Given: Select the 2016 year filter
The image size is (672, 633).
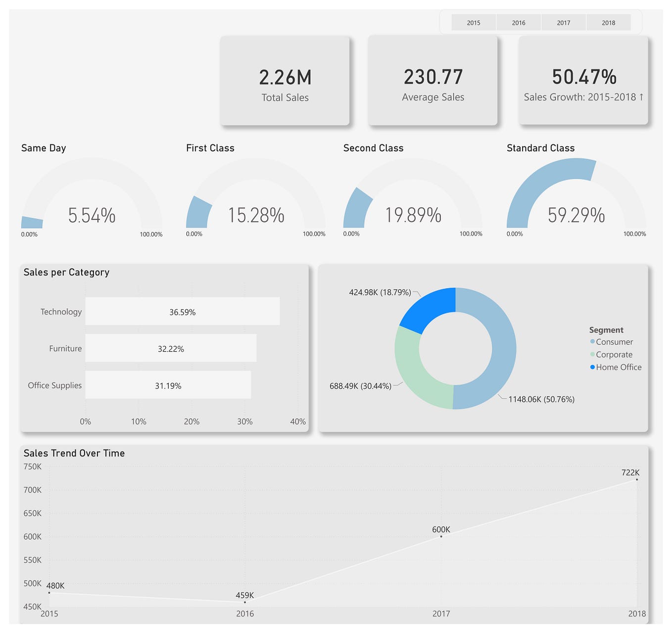Looking at the screenshot, I should click(518, 22).
